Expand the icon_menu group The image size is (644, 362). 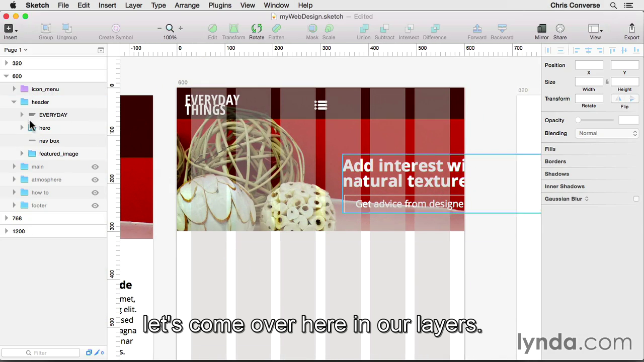pos(14,89)
